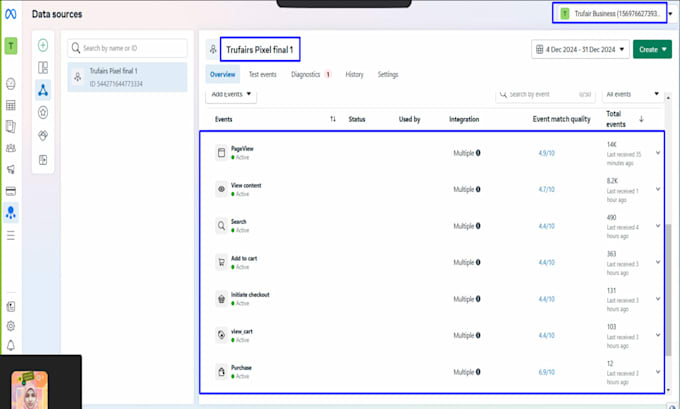Click the webcam thumbnail in bottom-left corner
680x409 pixels.
[29, 389]
